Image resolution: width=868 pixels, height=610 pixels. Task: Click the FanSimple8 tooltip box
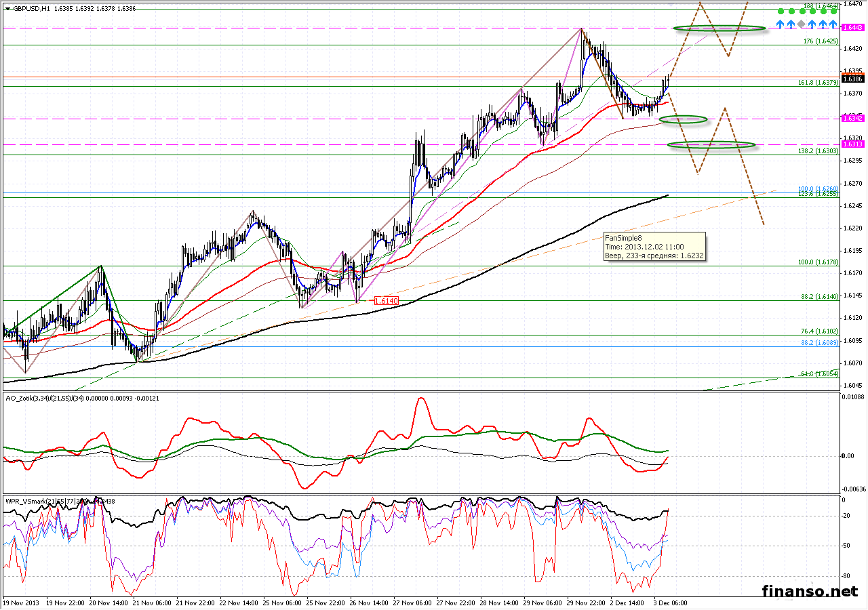coord(654,247)
